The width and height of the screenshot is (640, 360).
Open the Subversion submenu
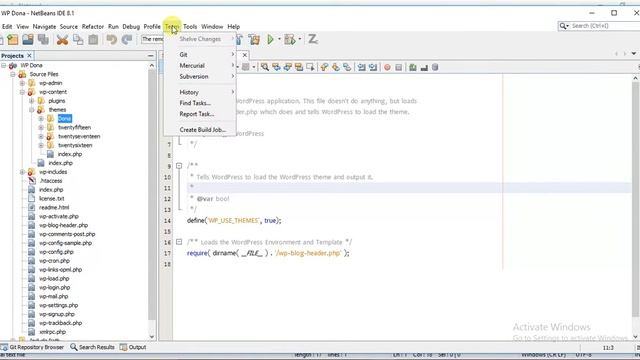click(x=200, y=76)
